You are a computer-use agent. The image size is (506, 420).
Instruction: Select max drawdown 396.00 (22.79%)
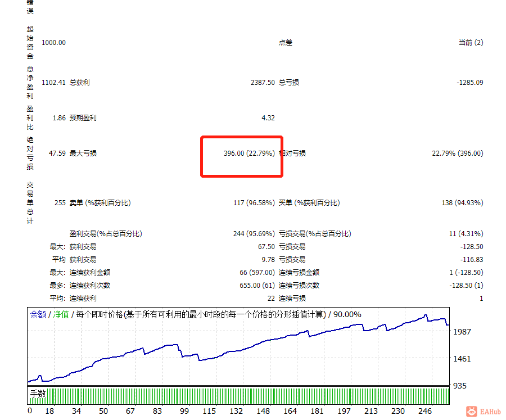click(249, 153)
